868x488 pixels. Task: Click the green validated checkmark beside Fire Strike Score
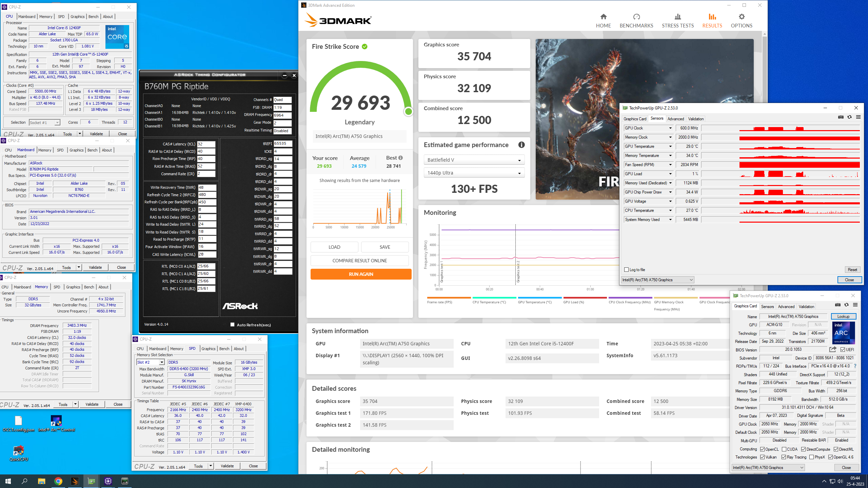(x=364, y=46)
